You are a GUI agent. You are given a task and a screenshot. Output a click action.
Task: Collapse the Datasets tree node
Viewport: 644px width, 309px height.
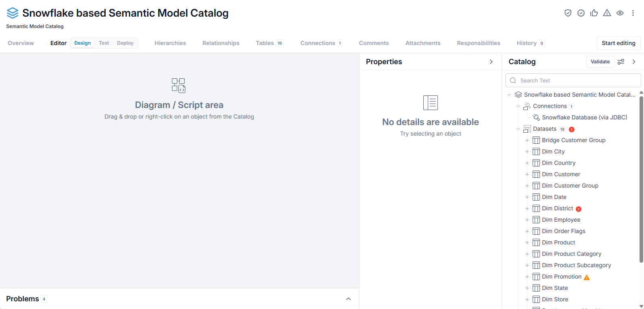(518, 129)
